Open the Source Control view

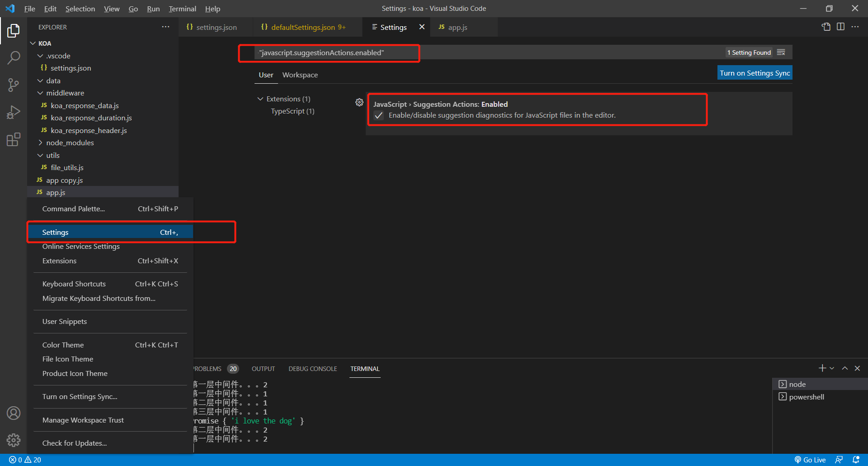(14, 85)
